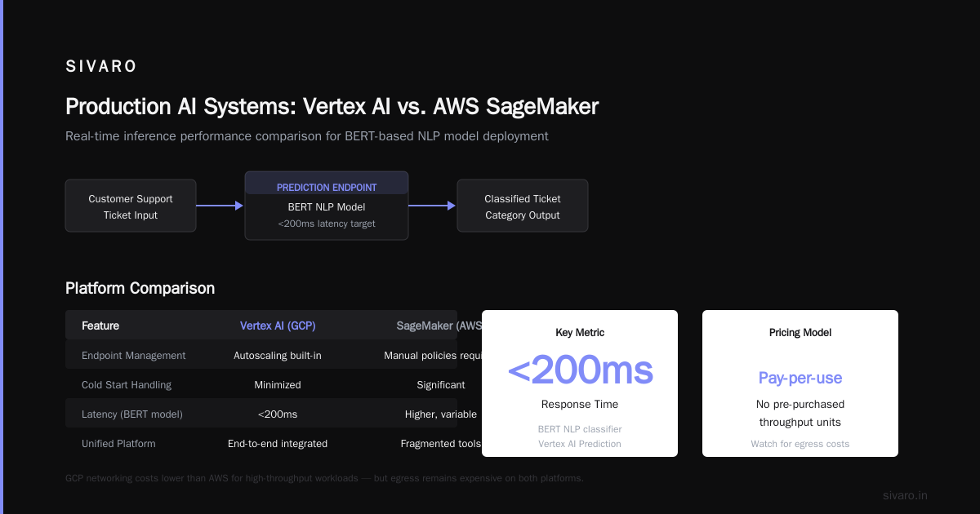Click the Classified Ticket Category Output box
The width and height of the screenshot is (980, 514).
(523, 206)
